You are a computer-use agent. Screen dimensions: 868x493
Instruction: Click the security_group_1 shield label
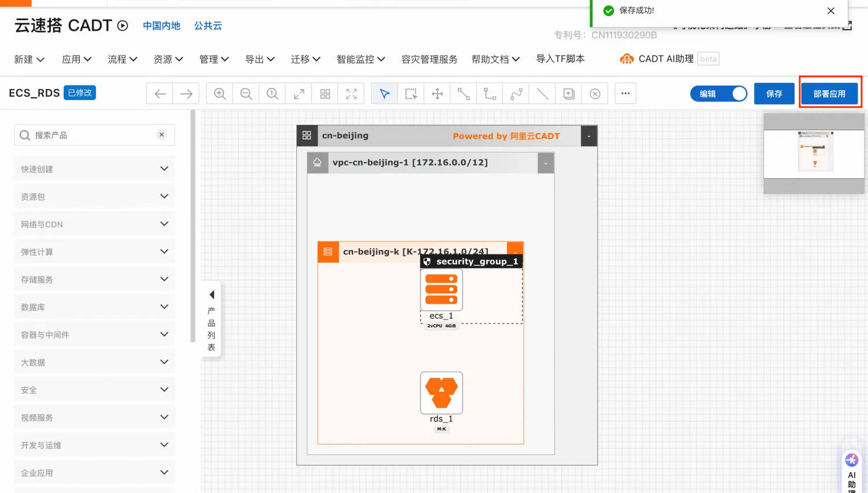471,262
